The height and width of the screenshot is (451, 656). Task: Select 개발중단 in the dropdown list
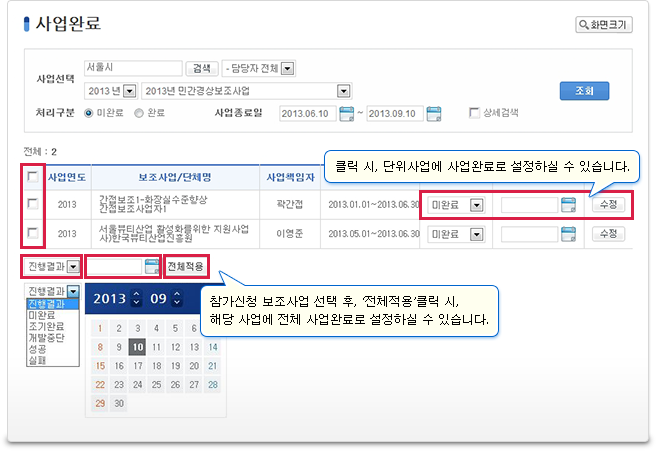53,338
